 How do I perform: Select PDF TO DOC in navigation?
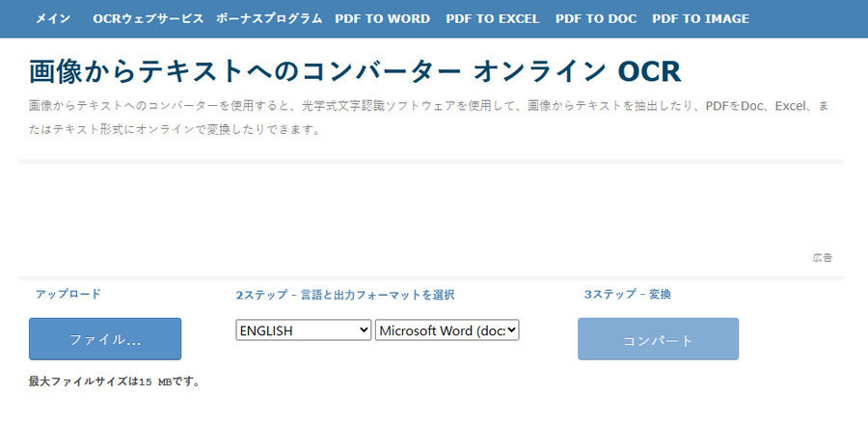click(596, 18)
